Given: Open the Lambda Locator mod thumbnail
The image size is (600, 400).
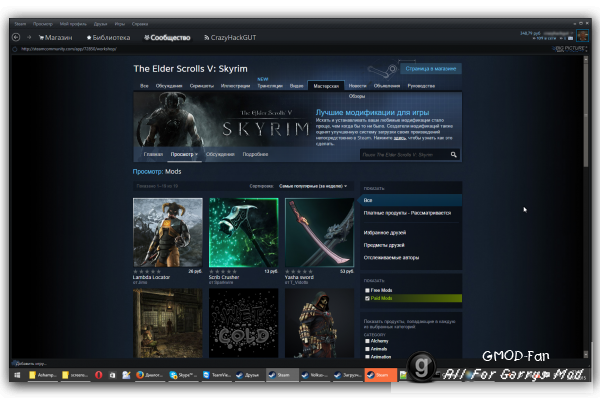Looking at the screenshot, I should pos(168,232).
